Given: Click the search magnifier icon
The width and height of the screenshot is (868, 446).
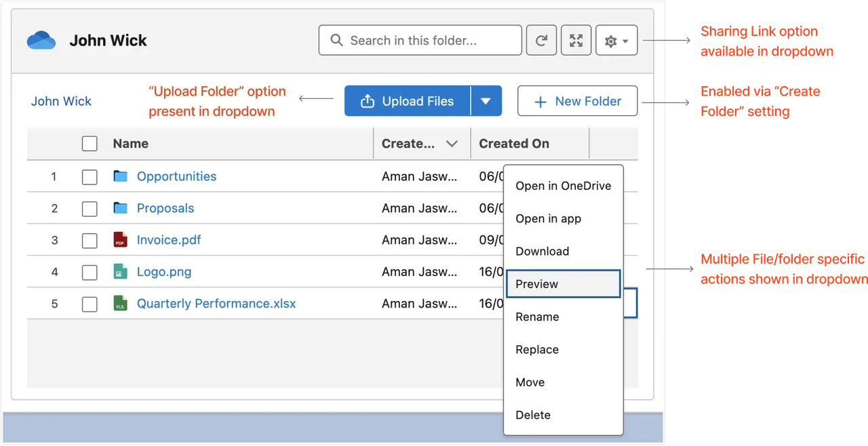Looking at the screenshot, I should point(336,40).
